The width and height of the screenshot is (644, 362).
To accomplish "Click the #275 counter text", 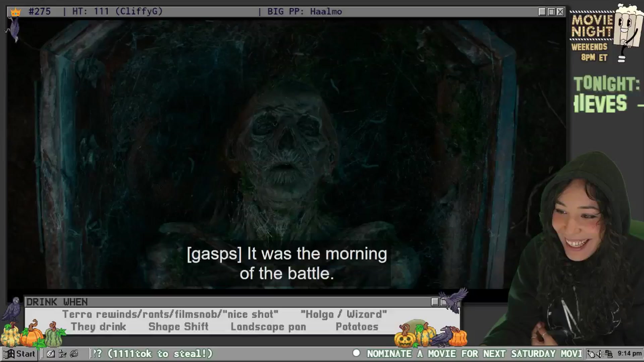I will [40, 11].
